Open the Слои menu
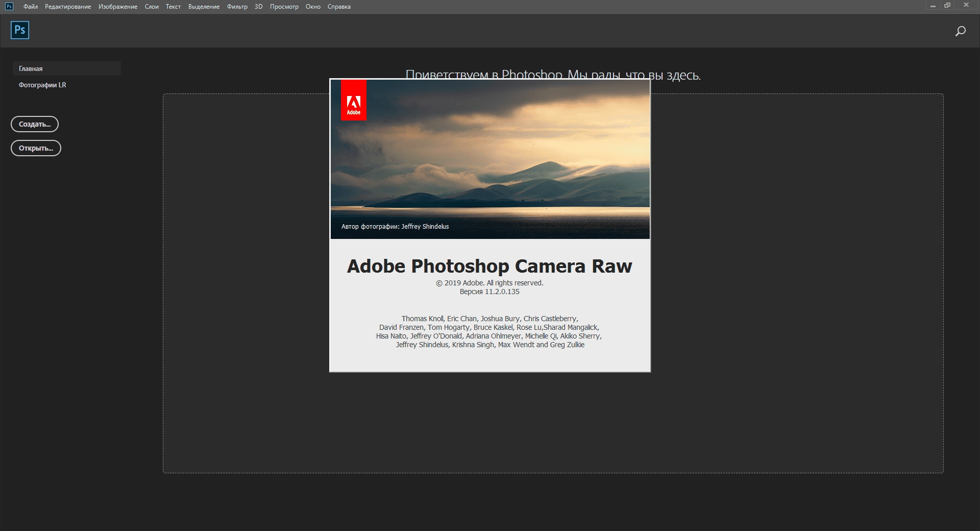Viewport: 980px width, 531px height. [152, 7]
